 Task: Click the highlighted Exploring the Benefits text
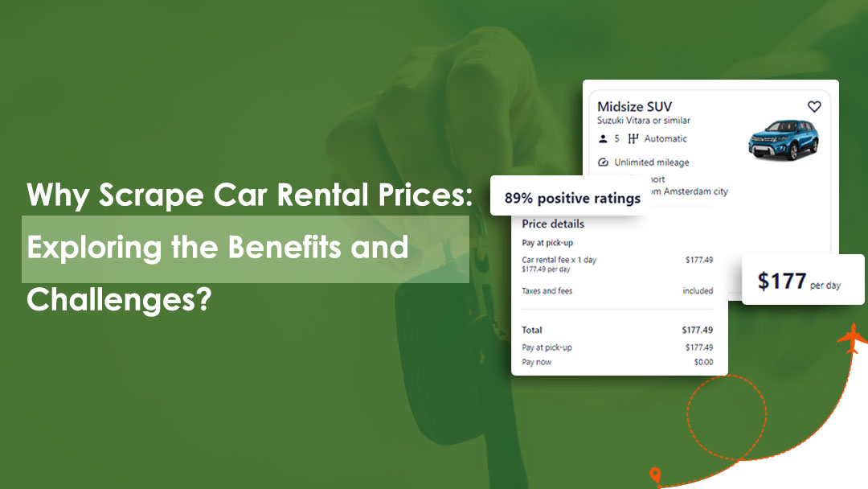coord(217,247)
